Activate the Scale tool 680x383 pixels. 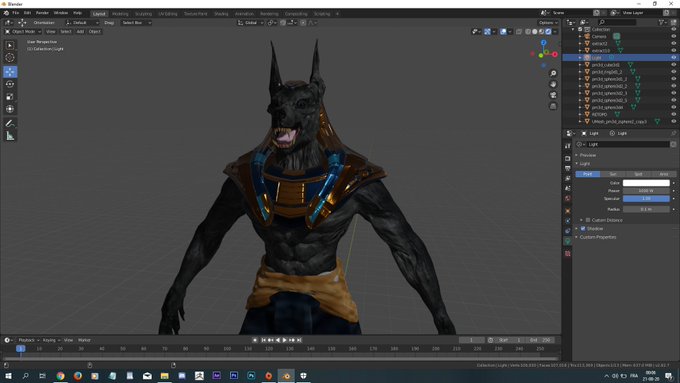click(10, 97)
